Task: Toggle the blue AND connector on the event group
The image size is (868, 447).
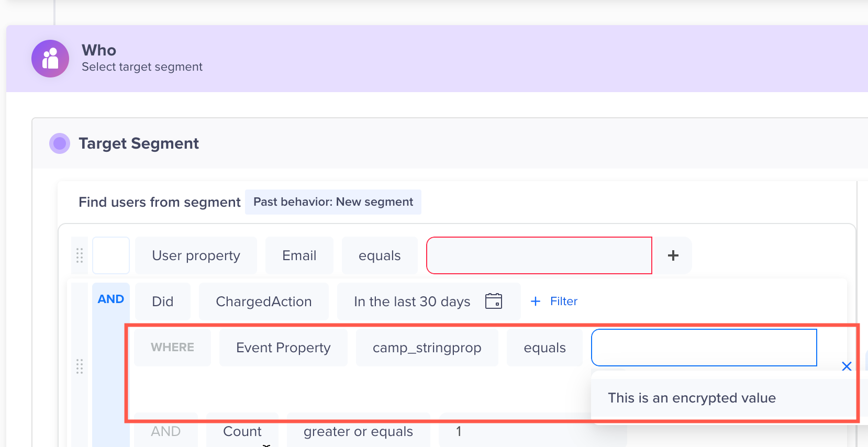Action: (x=110, y=299)
